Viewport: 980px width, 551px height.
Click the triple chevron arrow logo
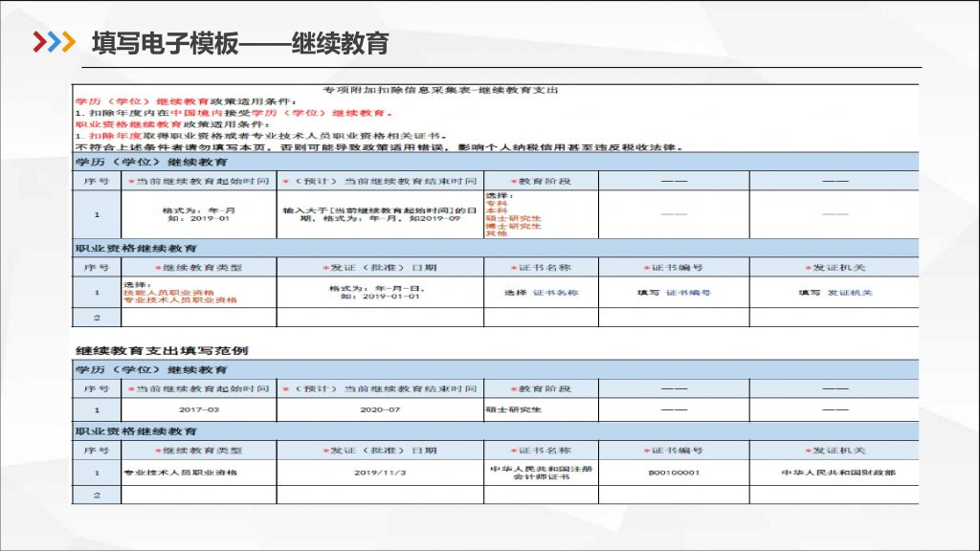tap(55, 42)
